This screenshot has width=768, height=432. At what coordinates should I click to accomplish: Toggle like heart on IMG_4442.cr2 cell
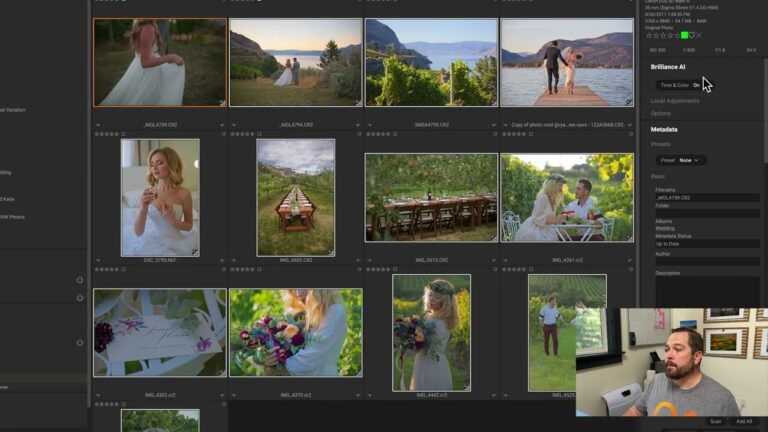coord(495,269)
